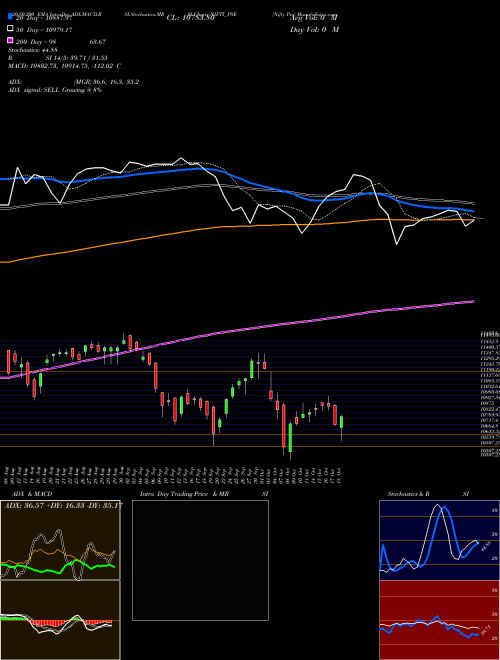
Task: Click the 'SI 14/5: 39.71 / 31.55' reading
Action: tap(77, 58)
